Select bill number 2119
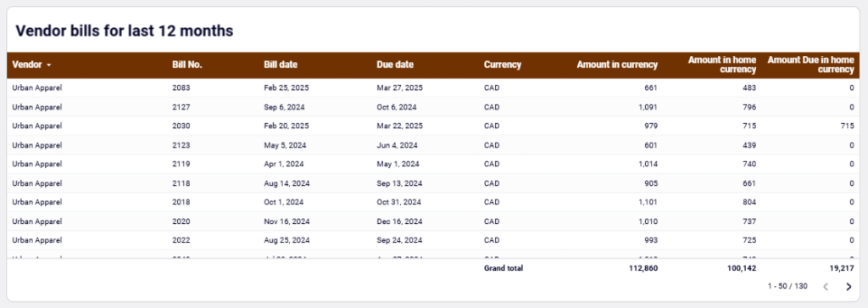 click(x=181, y=164)
